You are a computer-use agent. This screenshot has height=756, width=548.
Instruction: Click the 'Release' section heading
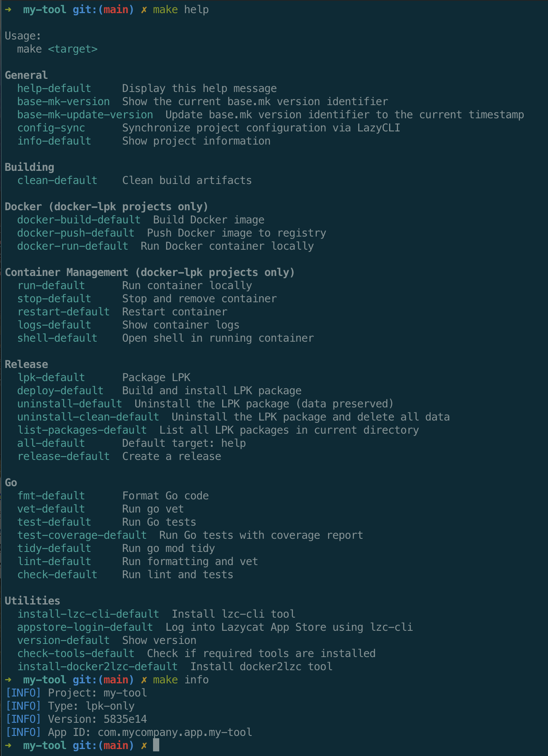click(x=26, y=364)
